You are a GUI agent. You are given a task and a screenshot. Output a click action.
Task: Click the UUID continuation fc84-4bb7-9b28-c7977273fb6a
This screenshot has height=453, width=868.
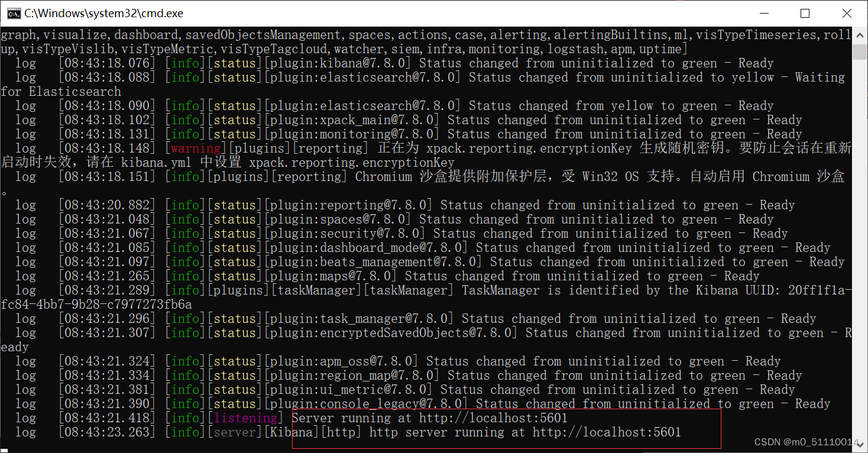96,305
